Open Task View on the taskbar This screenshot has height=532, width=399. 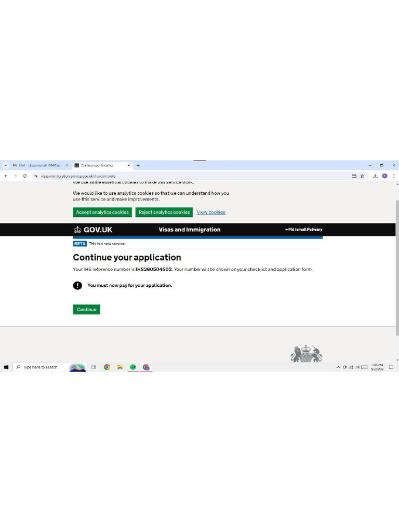(x=94, y=367)
